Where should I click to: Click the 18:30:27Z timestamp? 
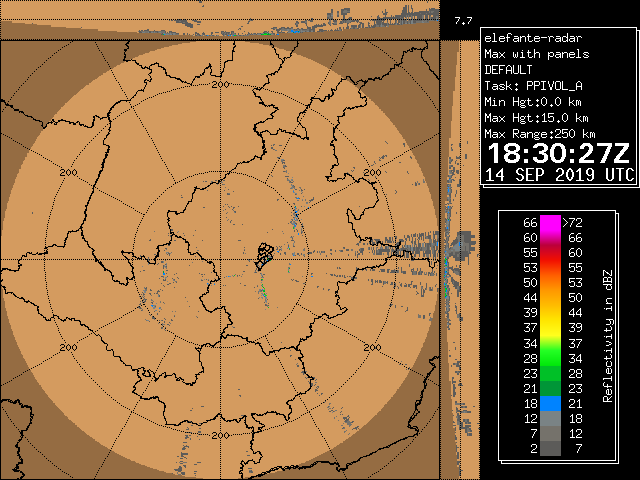point(557,153)
